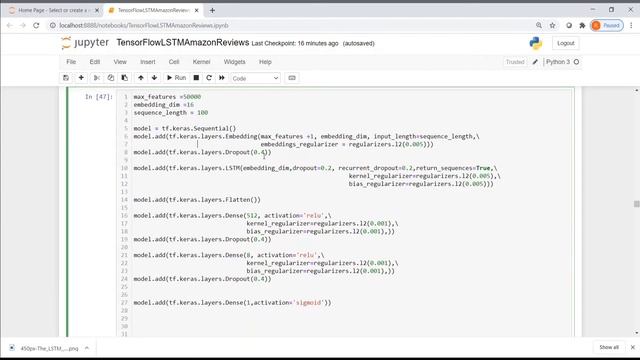Click the Flatten() layer code line
640x360 pixels.
(197, 200)
